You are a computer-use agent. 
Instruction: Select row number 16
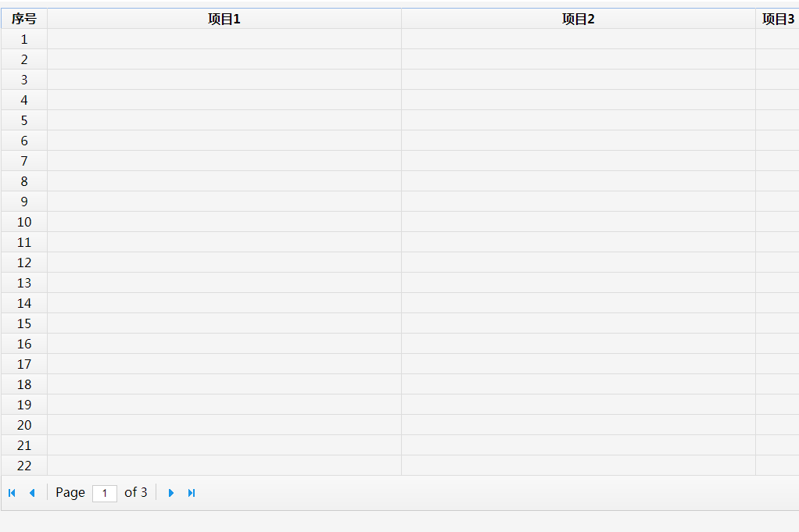tap(24, 345)
